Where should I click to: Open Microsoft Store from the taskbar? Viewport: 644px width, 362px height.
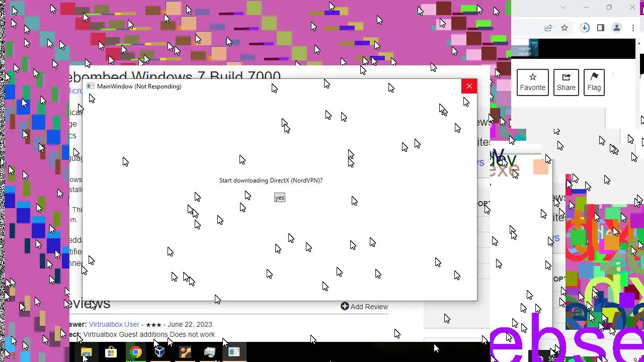coord(111,352)
